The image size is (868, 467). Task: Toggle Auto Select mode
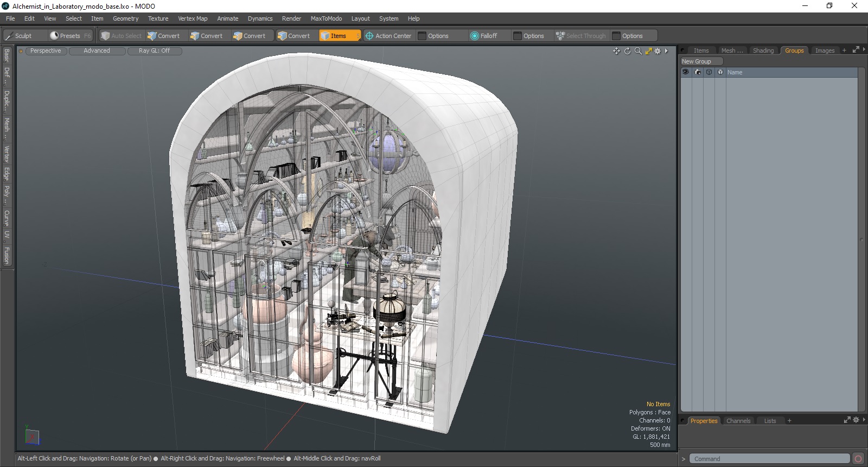(121, 36)
